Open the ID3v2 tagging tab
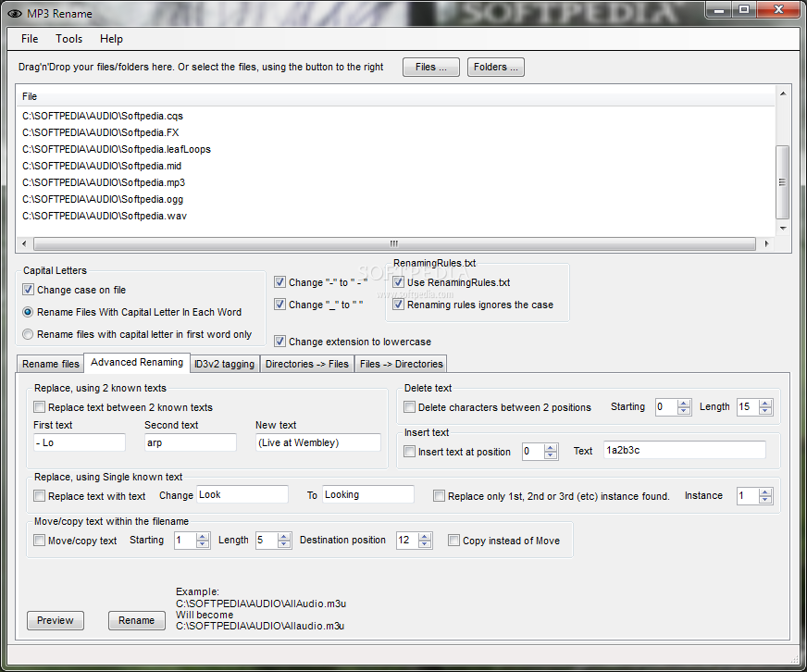 224,364
